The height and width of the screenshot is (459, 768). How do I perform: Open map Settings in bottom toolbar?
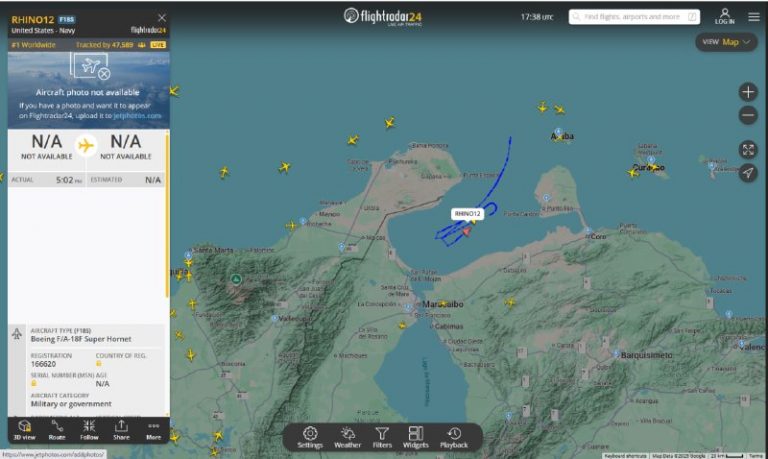pyautogui.click(x=310, y=437)
